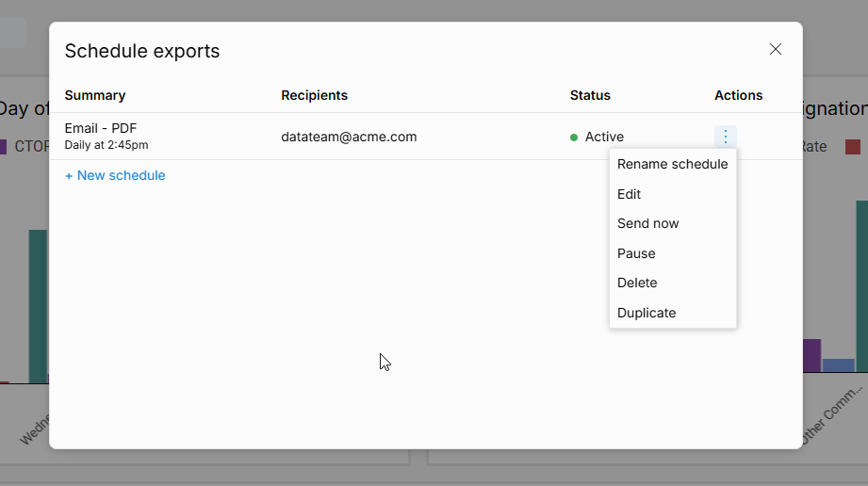Click the purple CTOR legend swatch
868x486 pixels.
pos(3,147)
